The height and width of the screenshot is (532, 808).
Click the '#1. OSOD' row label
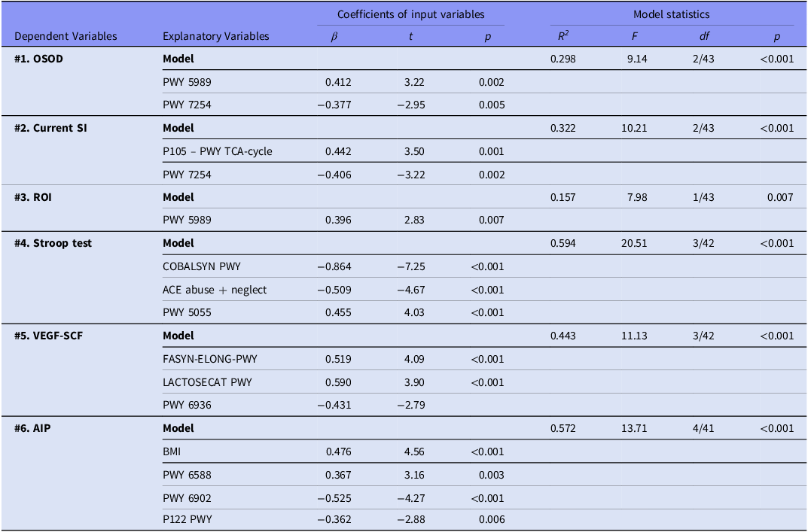pos(39,59)
